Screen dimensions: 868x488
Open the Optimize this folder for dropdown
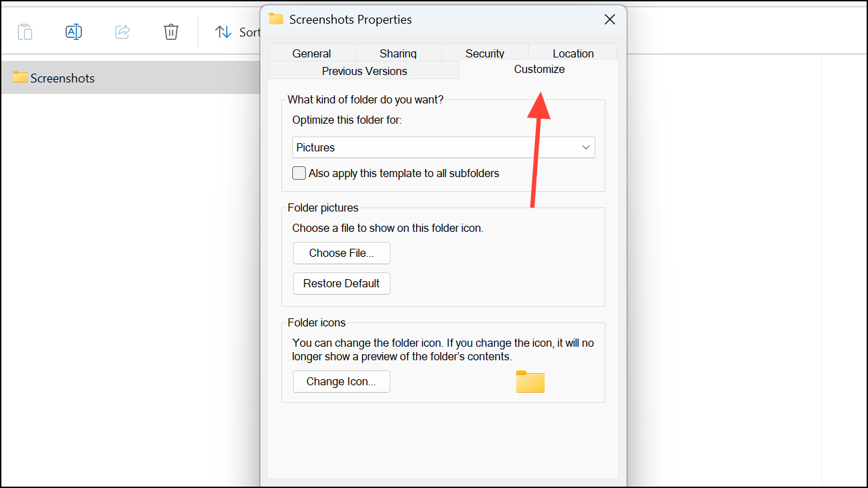443,147
